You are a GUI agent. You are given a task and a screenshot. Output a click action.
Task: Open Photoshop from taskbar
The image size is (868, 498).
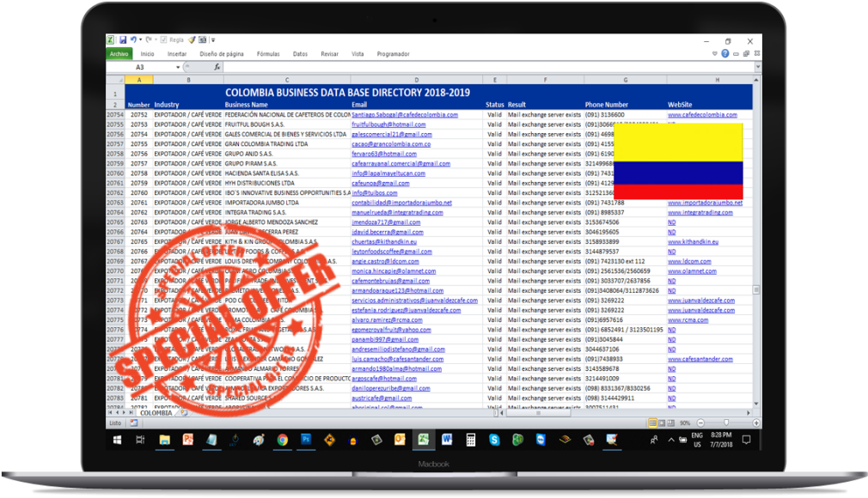pos(306,440)
